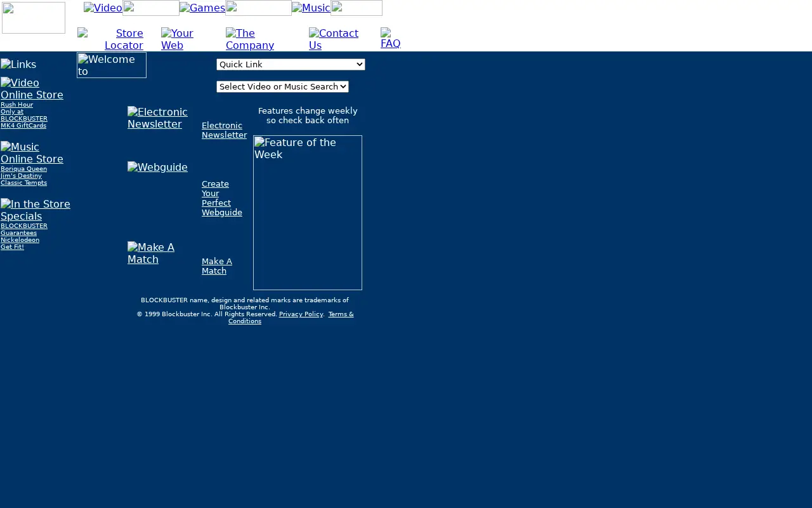Screen dimensions: 812x508
Task: Click the blank image right of Games
Action: pyautogui.click(x=259, y=8)
